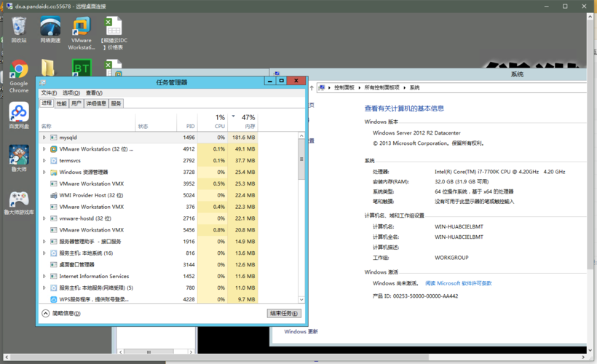This screenshot has height=364, width=597.
Task: Select the 进程 tab
Action: (x=47, y=103)
